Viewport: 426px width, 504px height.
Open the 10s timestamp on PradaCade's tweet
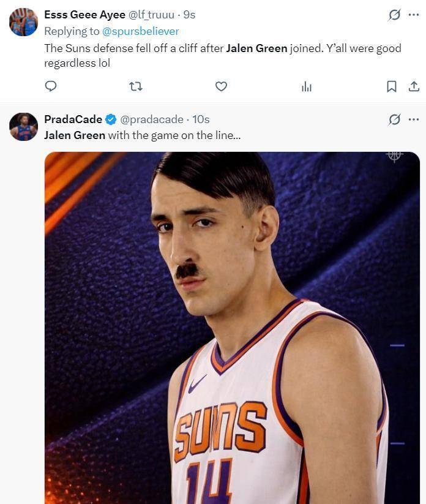[201, 119]
